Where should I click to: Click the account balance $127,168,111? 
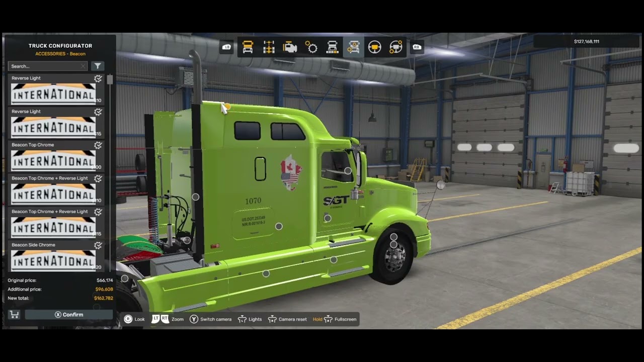pyautogui.click(x=587, y=42)
